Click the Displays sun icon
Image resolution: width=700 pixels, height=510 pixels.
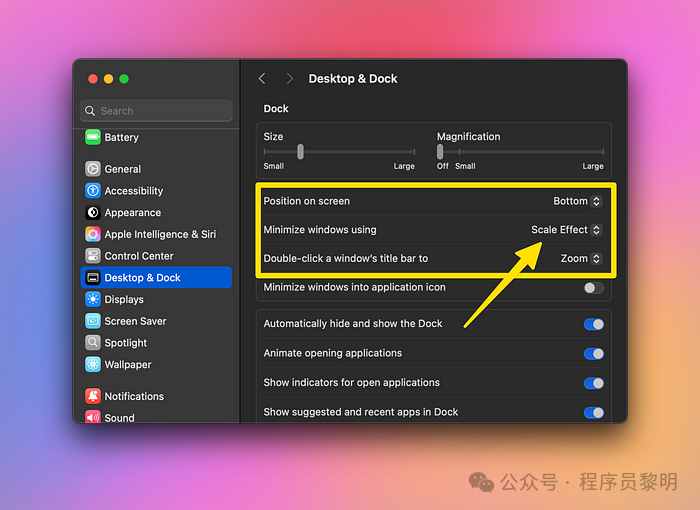[x=93, y=299]
